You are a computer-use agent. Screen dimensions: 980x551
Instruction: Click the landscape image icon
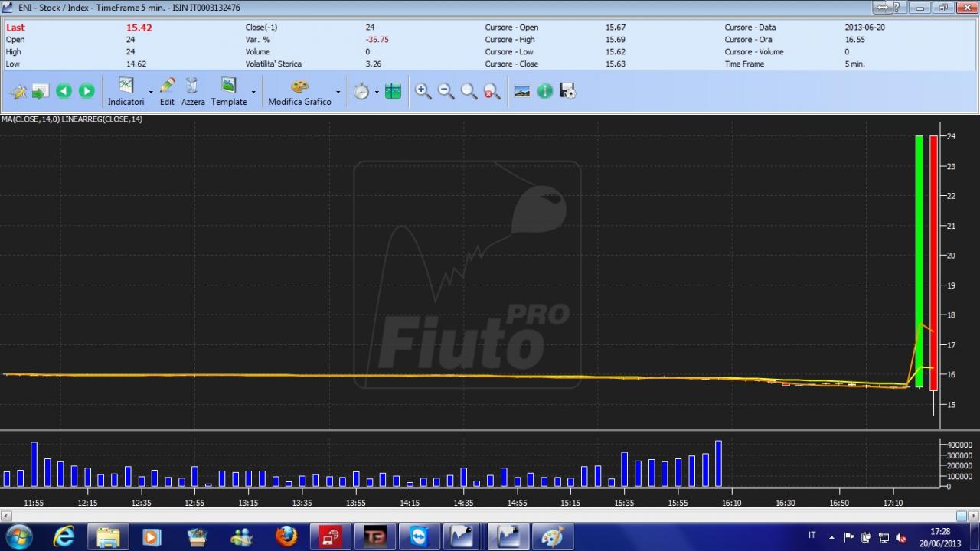tap(522, 91)
